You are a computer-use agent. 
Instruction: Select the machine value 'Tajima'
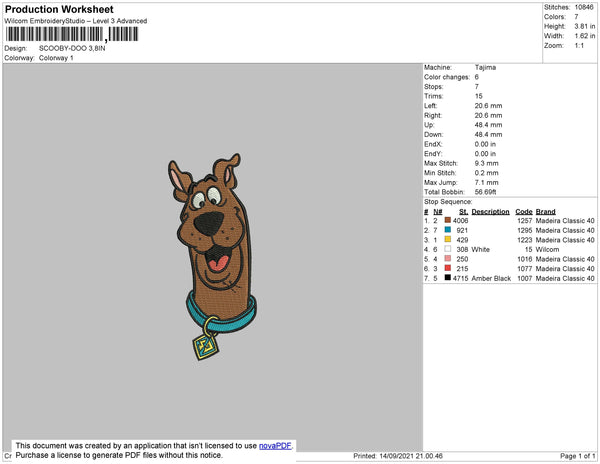485,67
